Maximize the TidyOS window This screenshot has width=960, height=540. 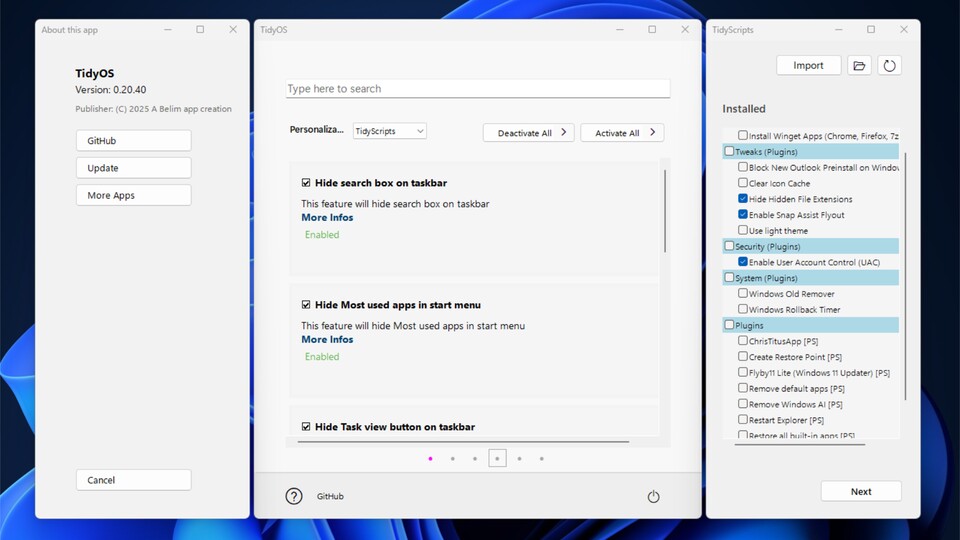pos(652,29)
